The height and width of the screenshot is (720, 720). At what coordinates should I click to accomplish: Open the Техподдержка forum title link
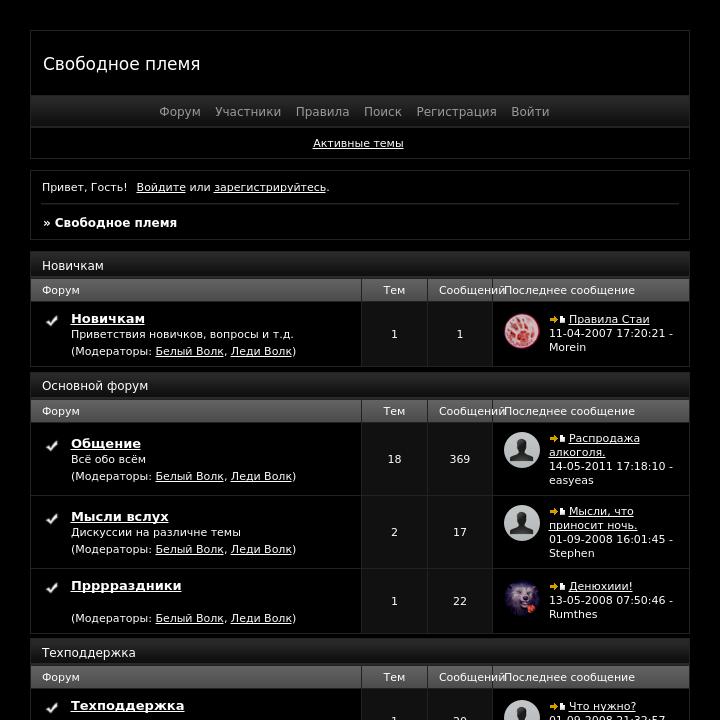pyautogui.click(x=127, y=706)
